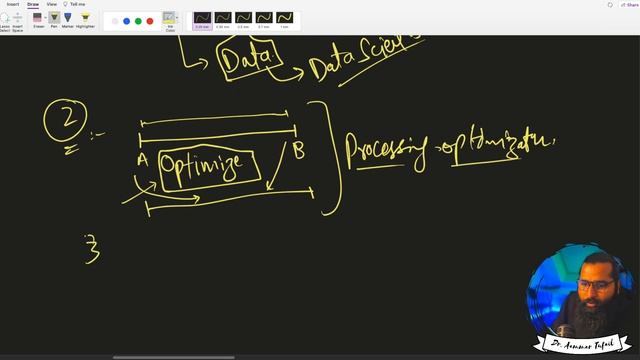Choose the 1 mm pen thickness

pyautogui.click(x=284, y=20)
